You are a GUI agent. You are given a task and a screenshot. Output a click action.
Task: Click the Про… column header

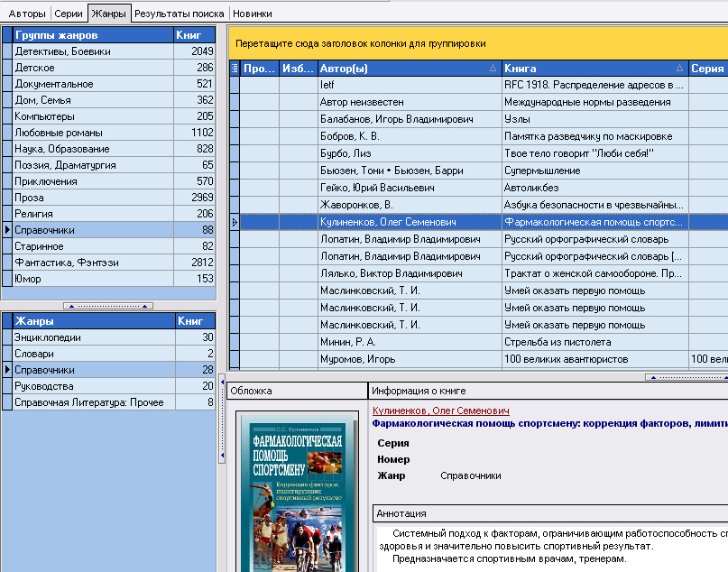pos(259,69)
